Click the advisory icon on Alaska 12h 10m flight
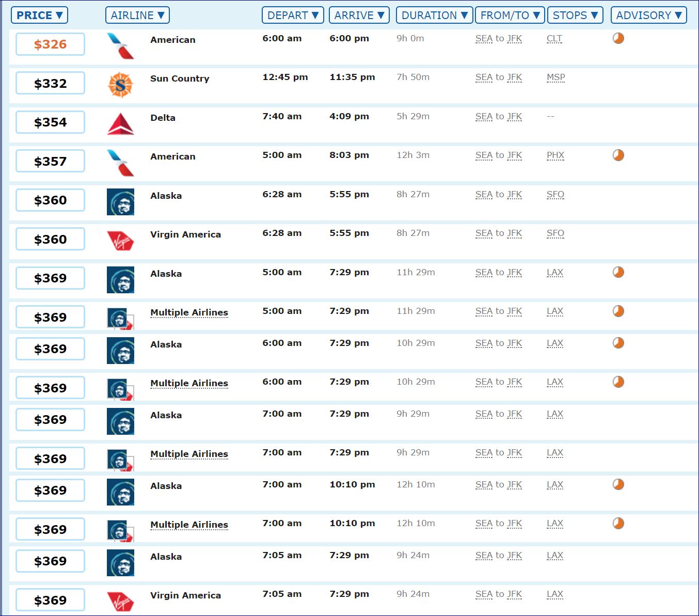This screenshot has height=616, width=699. tap(618, 484)
